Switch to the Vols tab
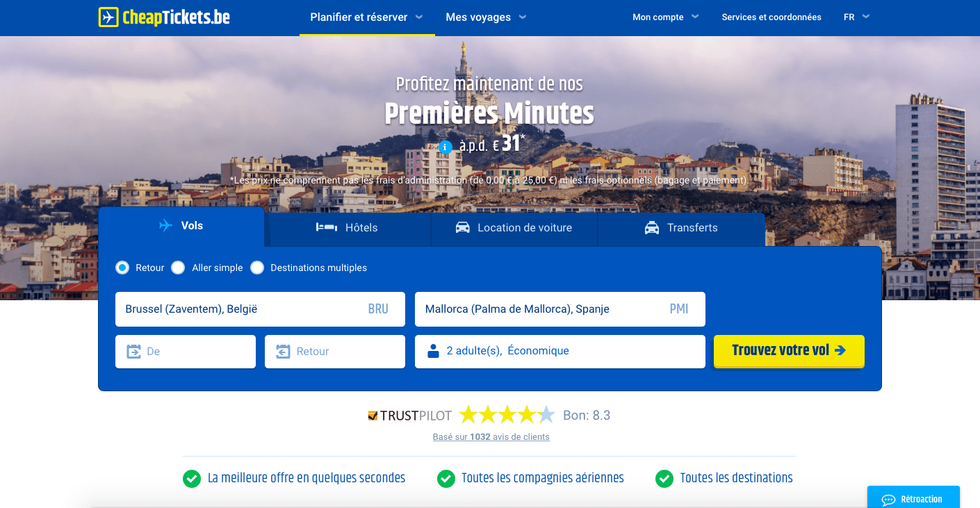Viewport: 980px width, 508px height. [x=181, y=226]
